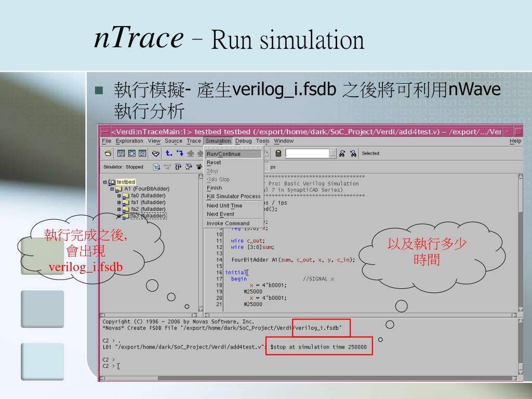Click the last 'C2 >' console prompt

pos(109,366)
